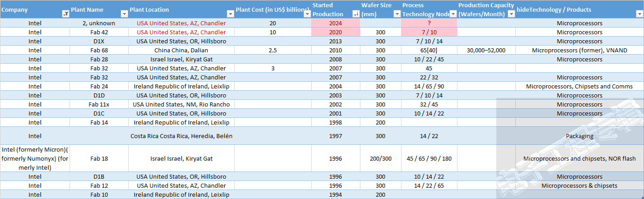Open the Plant Cost filter dropdown

point(307,14)
